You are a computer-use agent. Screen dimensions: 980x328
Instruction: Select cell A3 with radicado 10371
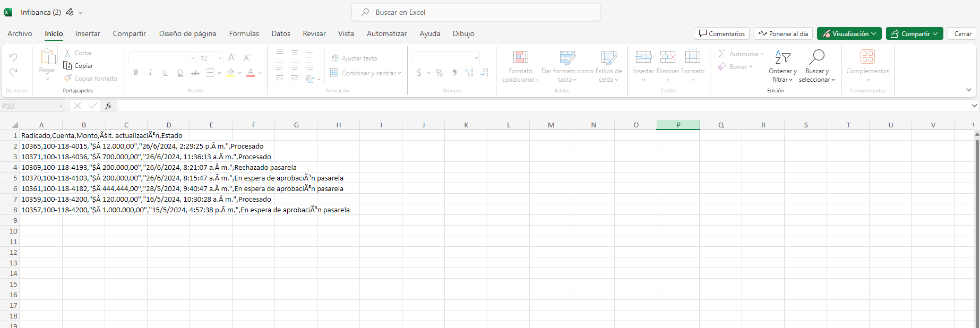41,157
